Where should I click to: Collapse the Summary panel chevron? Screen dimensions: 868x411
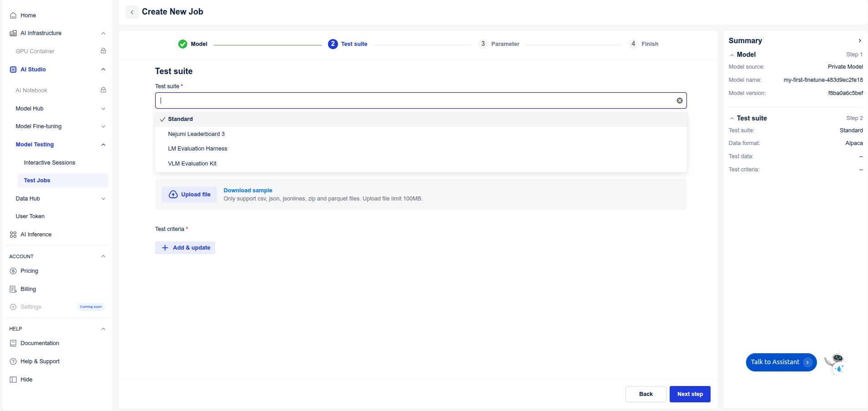859,40
